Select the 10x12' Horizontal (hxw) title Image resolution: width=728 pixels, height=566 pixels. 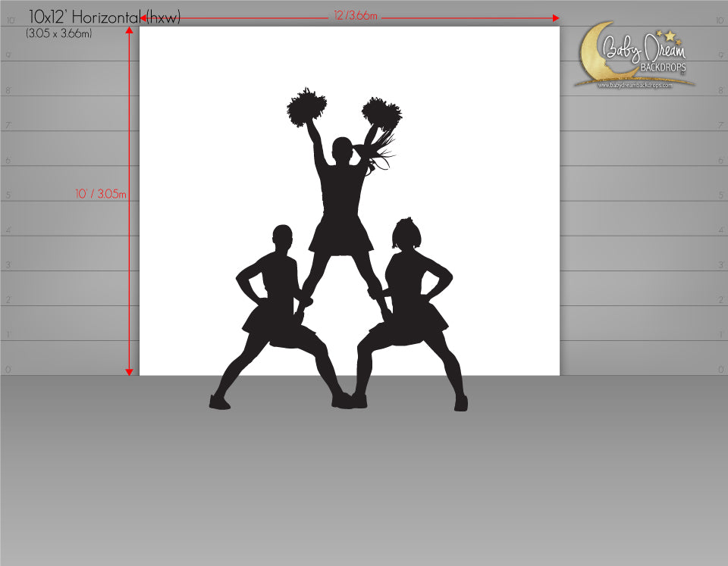pos(105,17)
